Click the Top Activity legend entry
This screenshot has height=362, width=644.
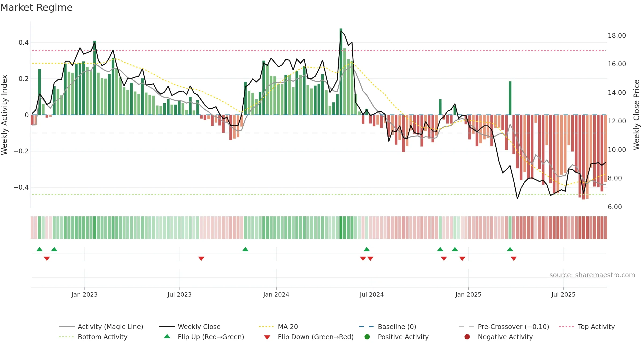tap(587, 327)
